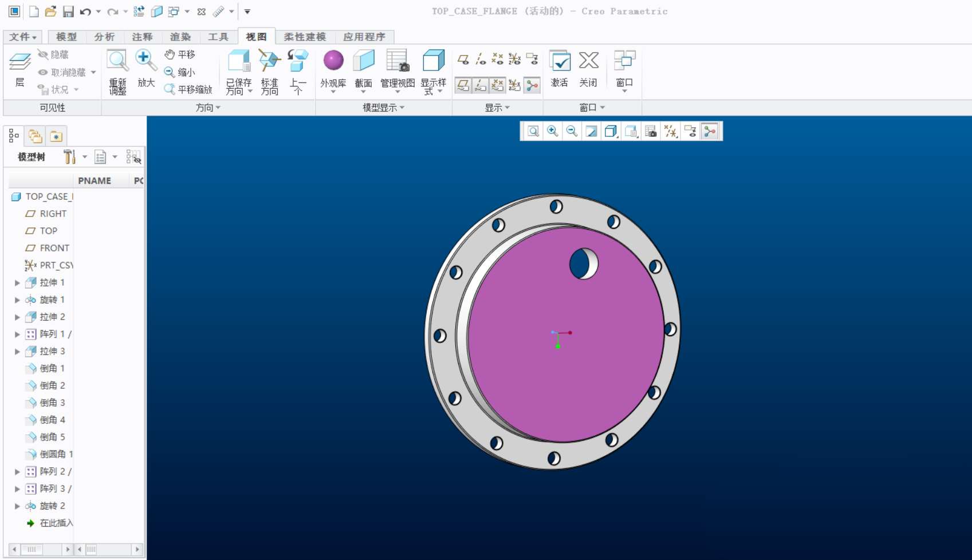The height and width of the screenshot is (560, 972).
Task: Toggle spin center in graphics toolbar
Action: pyautogui.click(x=710, y=132)
